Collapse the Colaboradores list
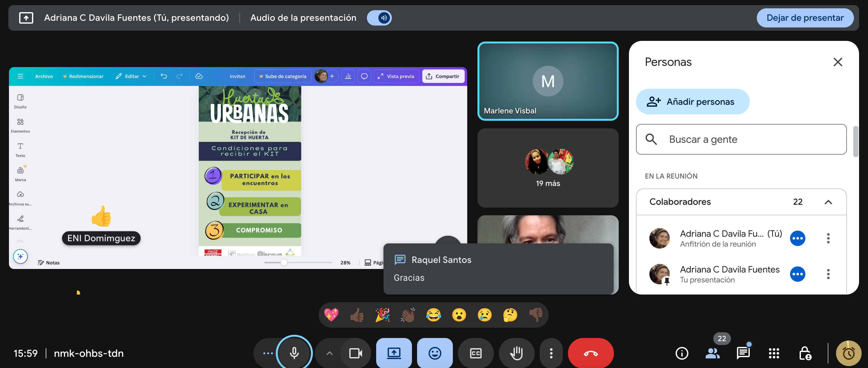The width and height of the screenshot is (868, 368). tap(828, 202)
